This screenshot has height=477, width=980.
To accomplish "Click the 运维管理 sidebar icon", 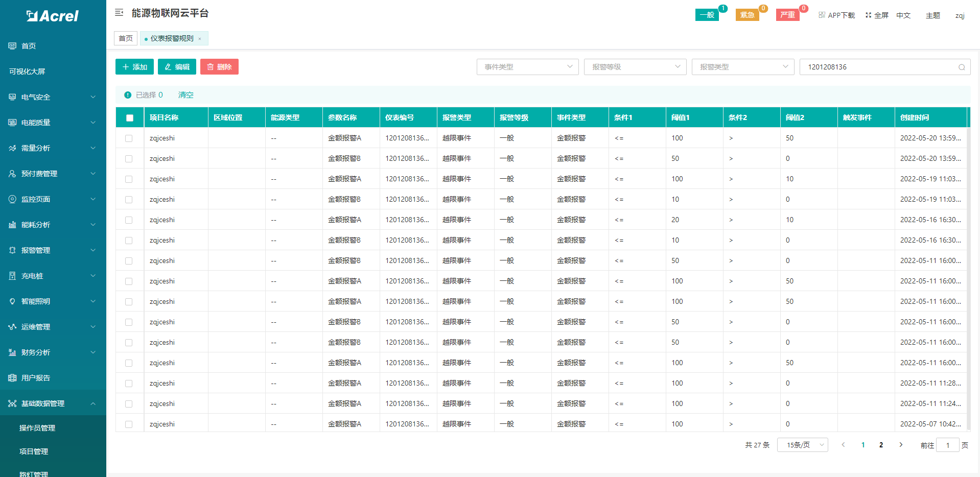I will tap(12, 327).
